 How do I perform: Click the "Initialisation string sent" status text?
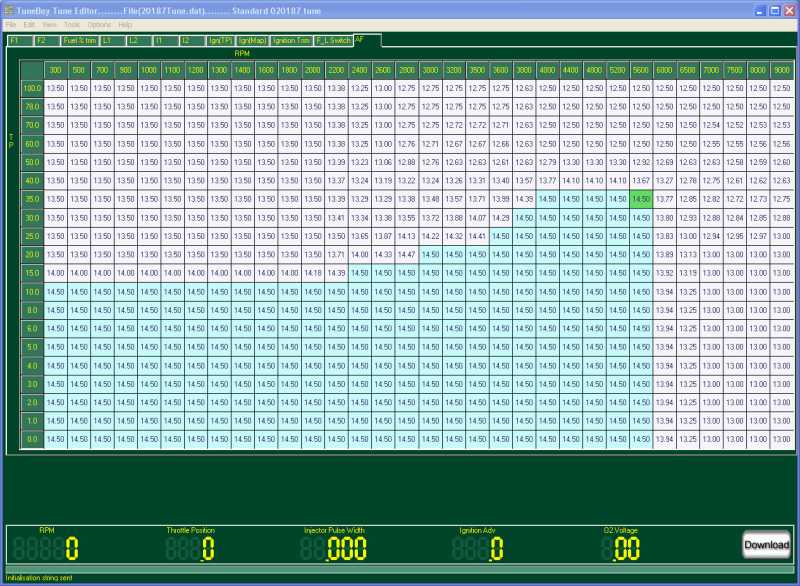[x=39, y=578]
